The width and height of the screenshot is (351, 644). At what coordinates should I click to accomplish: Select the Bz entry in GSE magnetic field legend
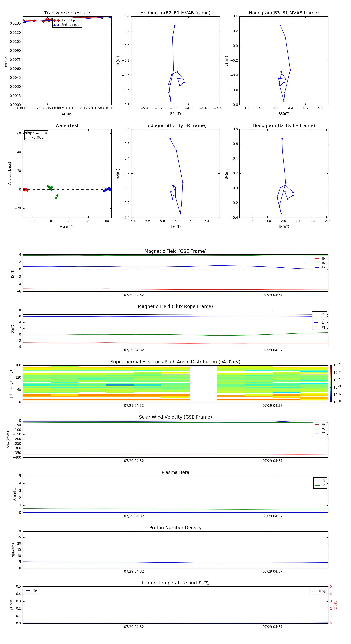pyautogui.click(x=320, y=267)
